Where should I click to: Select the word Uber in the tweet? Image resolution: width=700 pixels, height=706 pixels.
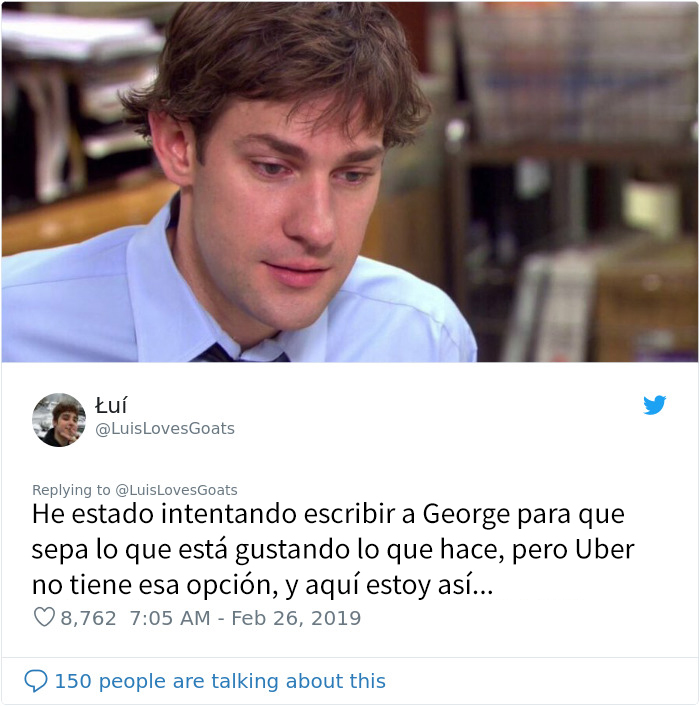(x=605, y=549)
